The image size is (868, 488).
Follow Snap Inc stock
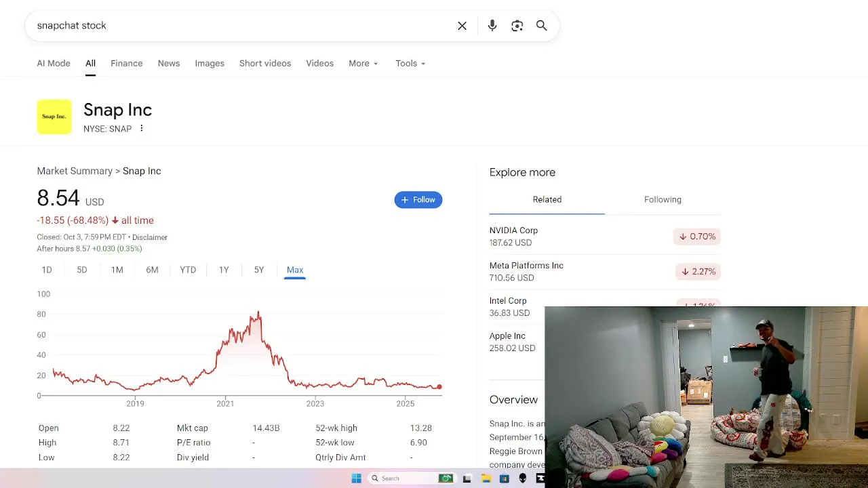(418, 200)
